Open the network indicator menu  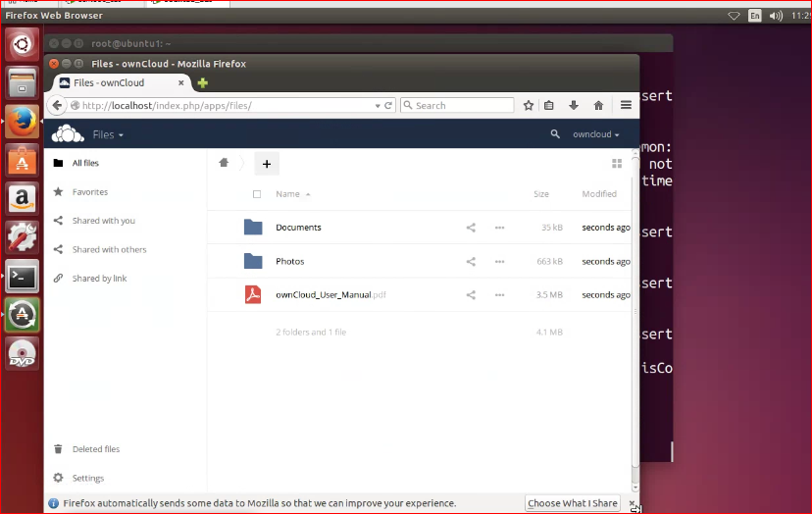[x=734, y=16]
